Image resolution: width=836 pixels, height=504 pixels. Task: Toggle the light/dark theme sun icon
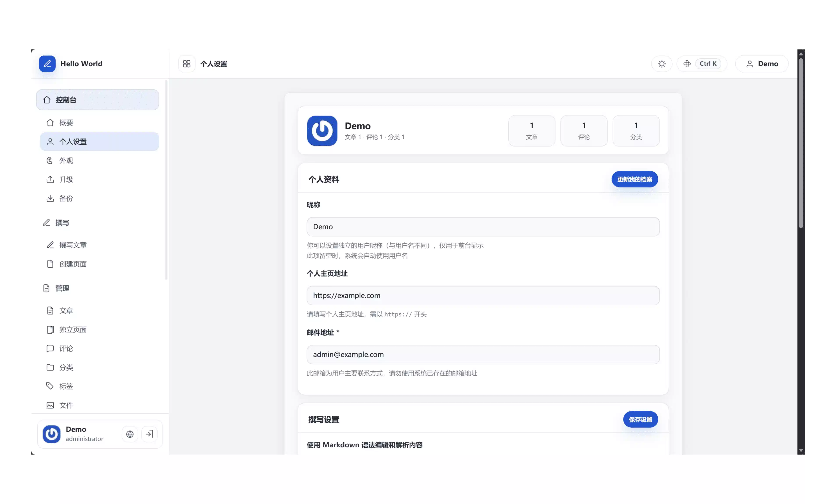662,64
